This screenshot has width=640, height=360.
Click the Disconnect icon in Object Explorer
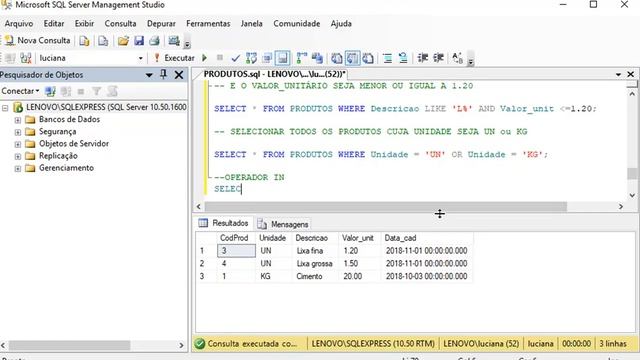(66, 91)
